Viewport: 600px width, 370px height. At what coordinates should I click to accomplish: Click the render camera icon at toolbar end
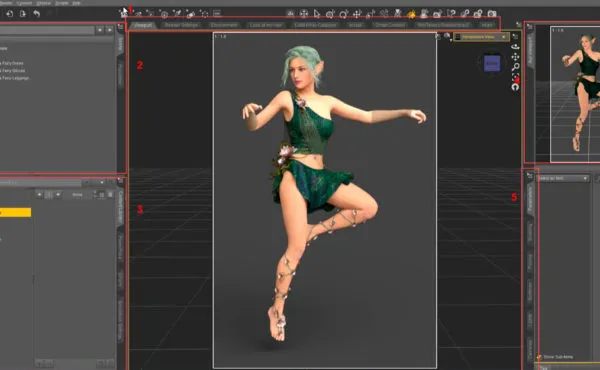pos(492,14)
